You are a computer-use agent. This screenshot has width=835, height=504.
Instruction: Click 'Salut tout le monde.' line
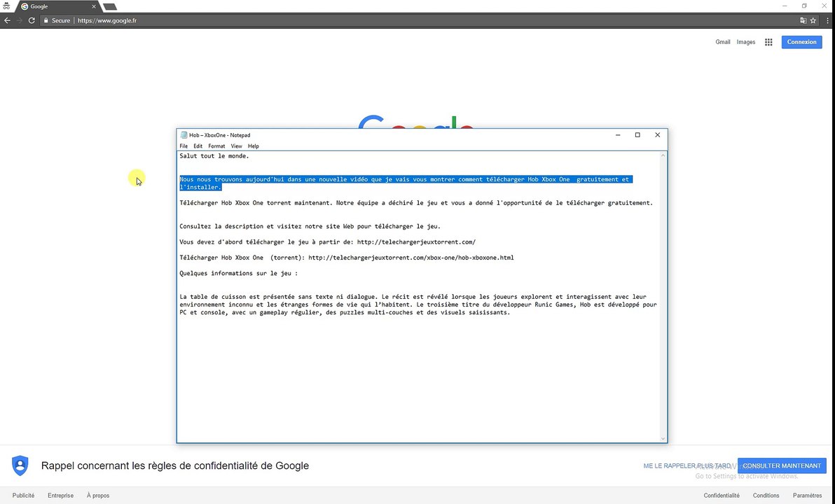[x=214, y=156]
